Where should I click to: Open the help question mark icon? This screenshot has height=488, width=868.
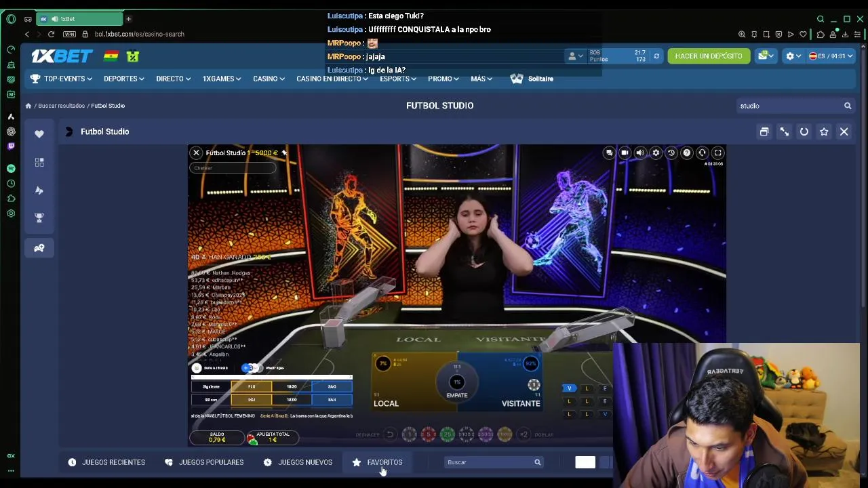(x=687, y=153)
